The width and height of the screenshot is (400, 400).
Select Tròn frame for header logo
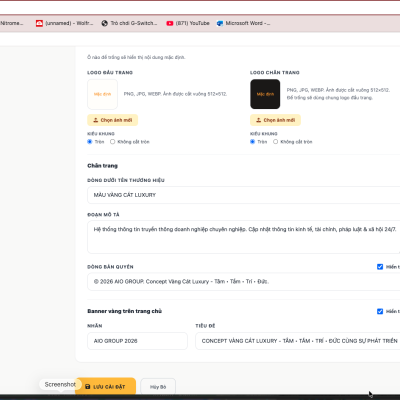[x=90, y=142]
